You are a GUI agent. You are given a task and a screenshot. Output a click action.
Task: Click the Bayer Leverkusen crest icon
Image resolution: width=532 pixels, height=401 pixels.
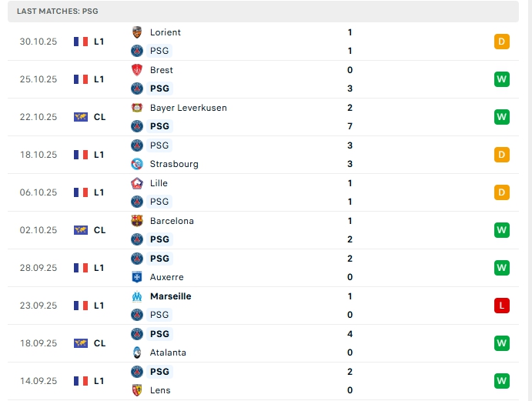[x=137, y=108]
